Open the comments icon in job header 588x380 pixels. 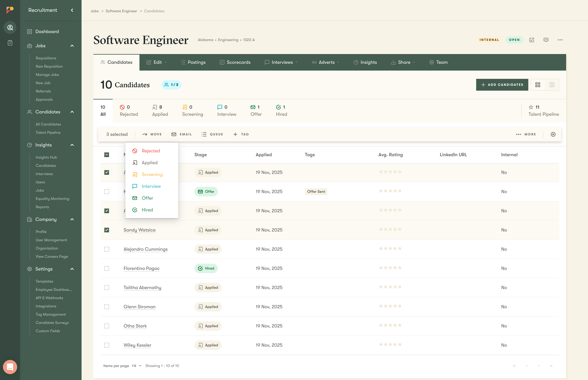pos(546,40)
